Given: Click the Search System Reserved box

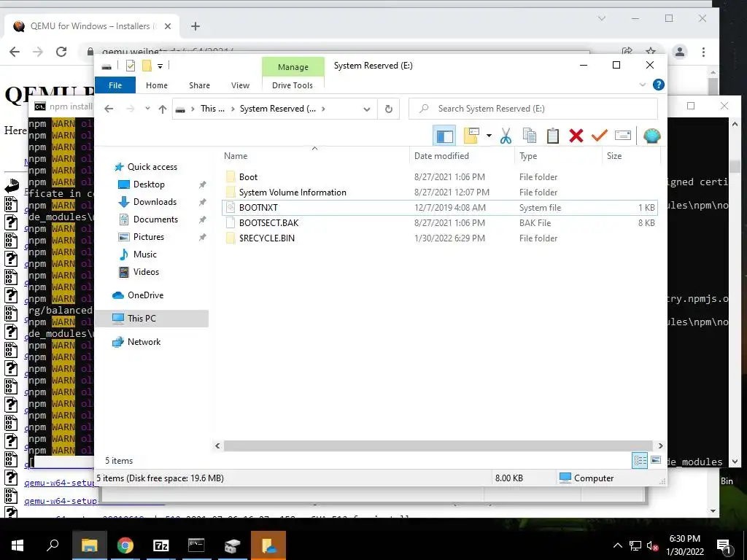Looking at the screenshot, I should tap(533, 109).
